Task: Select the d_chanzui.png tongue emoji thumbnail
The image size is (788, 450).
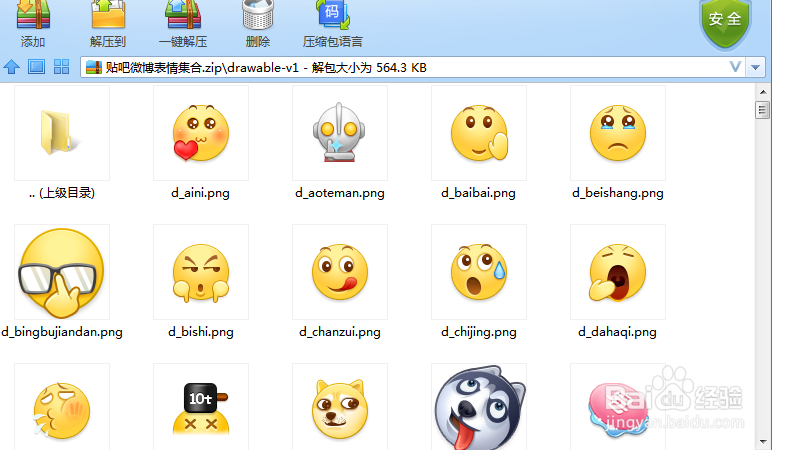Action: click(x=340, y=272)
